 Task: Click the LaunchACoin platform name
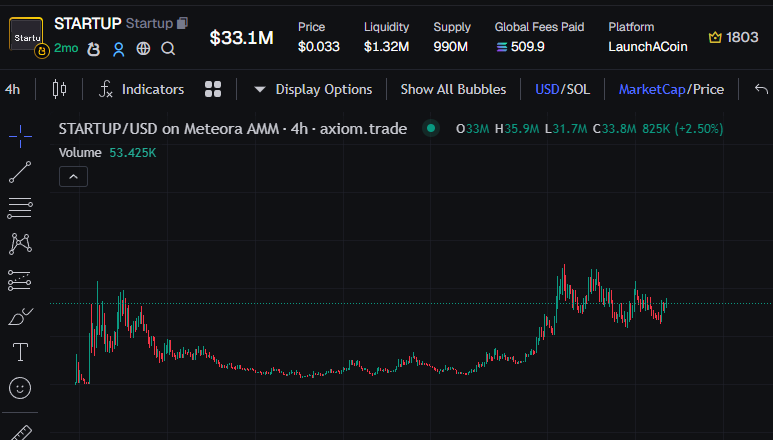pos(648,47)
